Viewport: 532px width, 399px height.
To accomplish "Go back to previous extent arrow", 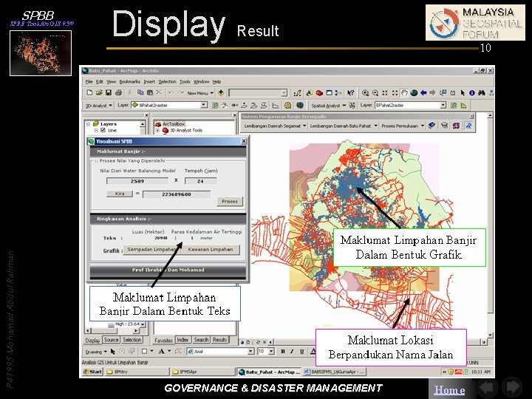I will point(423,92).
